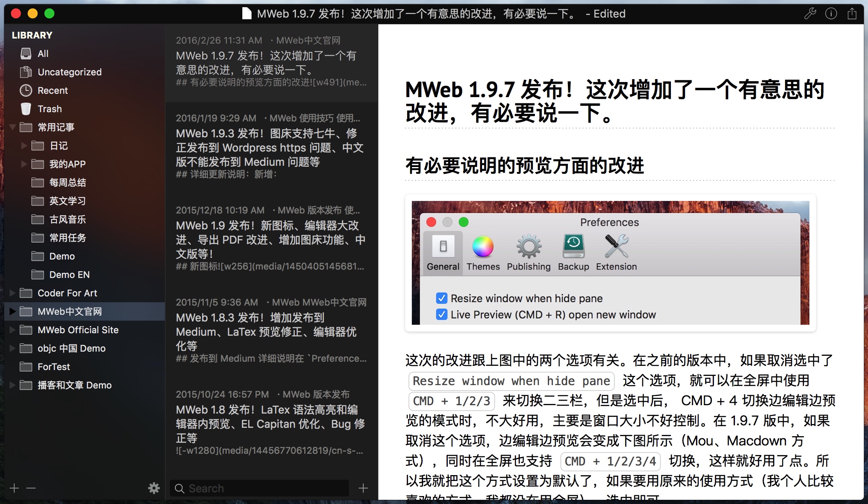Collapse the 常用记事 folder triangle
The image size is (868, 504).
13,127
